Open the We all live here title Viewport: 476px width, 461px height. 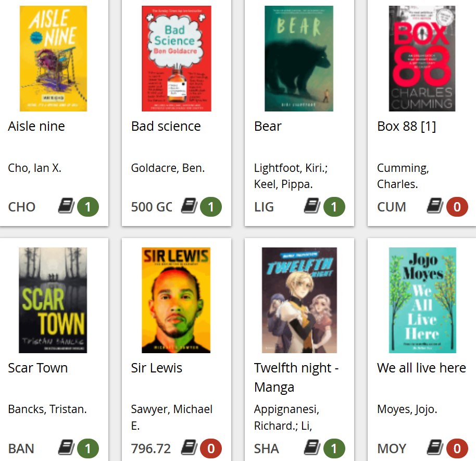(421, 368)
